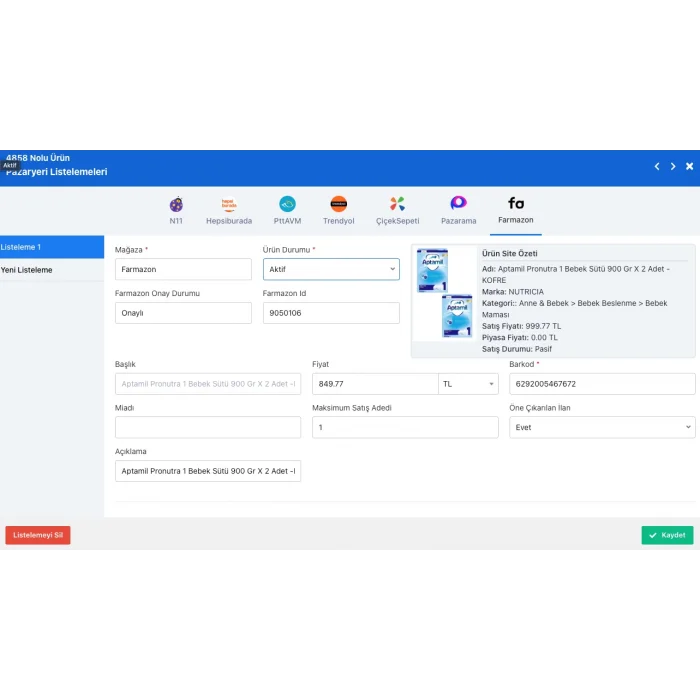This screenshot has width=700, height=700.
Task: Go to previous product with left arrow
Action: (x=656, y=166)
